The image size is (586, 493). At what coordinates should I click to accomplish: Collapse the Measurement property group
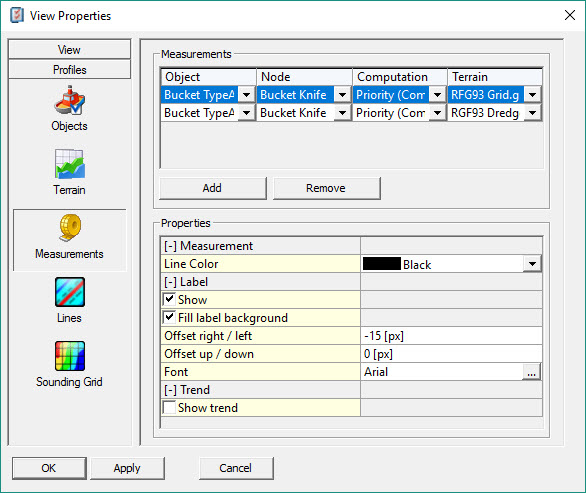coord(170,246)
